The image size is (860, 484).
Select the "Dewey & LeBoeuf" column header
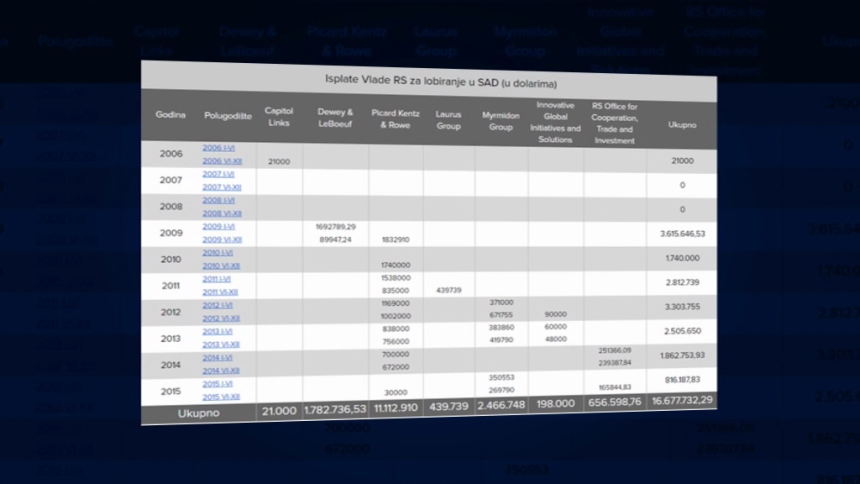tap(335, 118)
